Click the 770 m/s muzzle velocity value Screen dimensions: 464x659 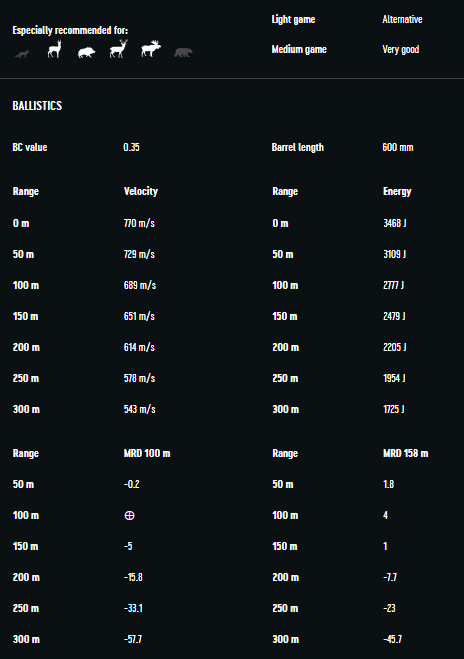coord(139,223)
